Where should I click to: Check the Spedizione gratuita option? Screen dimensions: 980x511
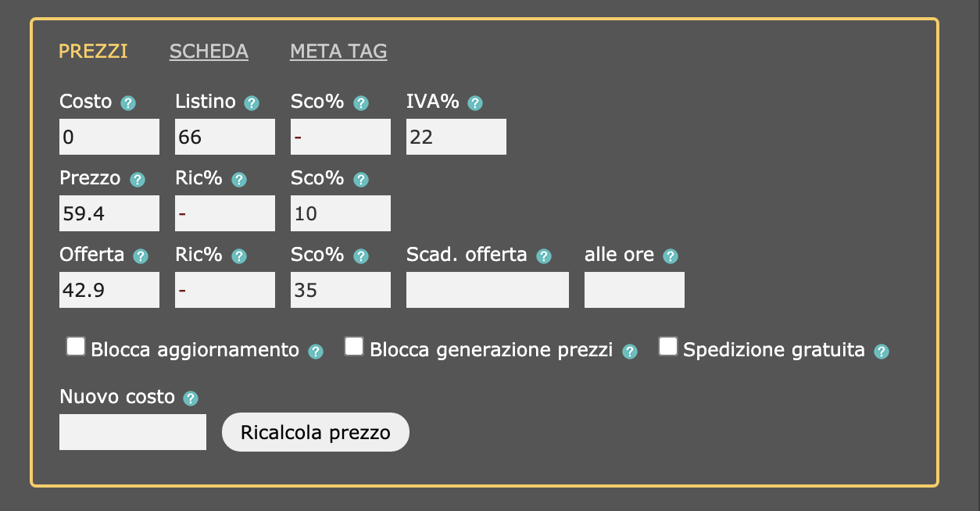tap(667, 347)
